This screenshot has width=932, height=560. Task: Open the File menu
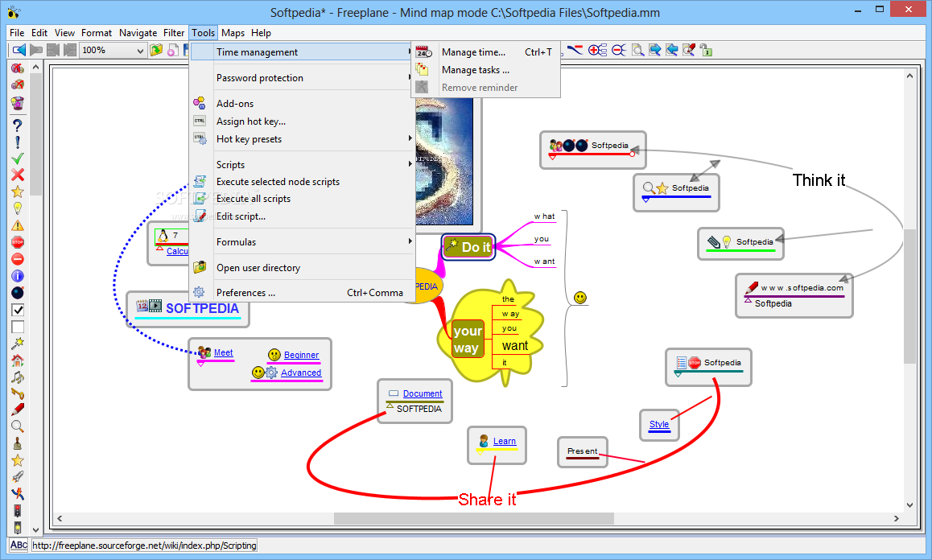point(17,33)
